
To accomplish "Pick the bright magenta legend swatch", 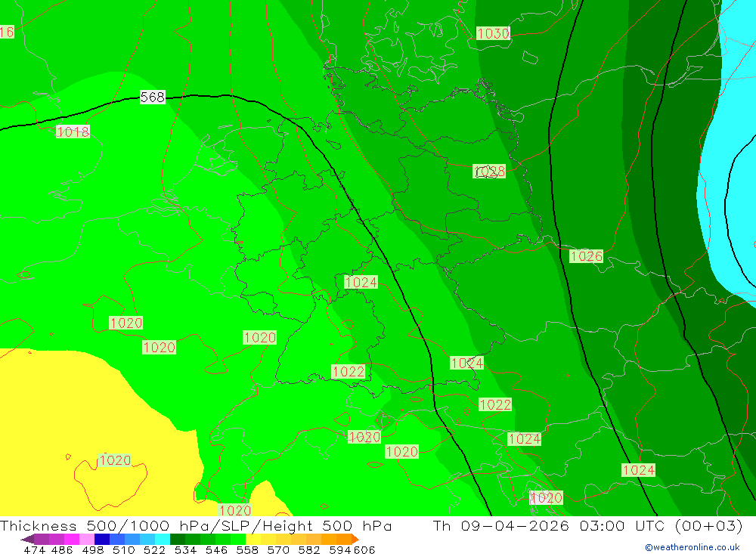I will coord(70,539).
